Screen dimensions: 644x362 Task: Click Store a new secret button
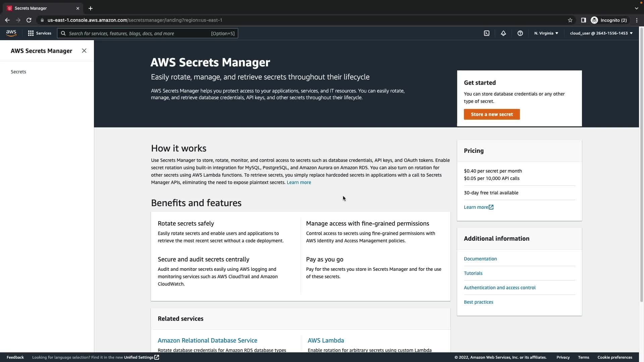pyautogui.click(x=492, y=114)
